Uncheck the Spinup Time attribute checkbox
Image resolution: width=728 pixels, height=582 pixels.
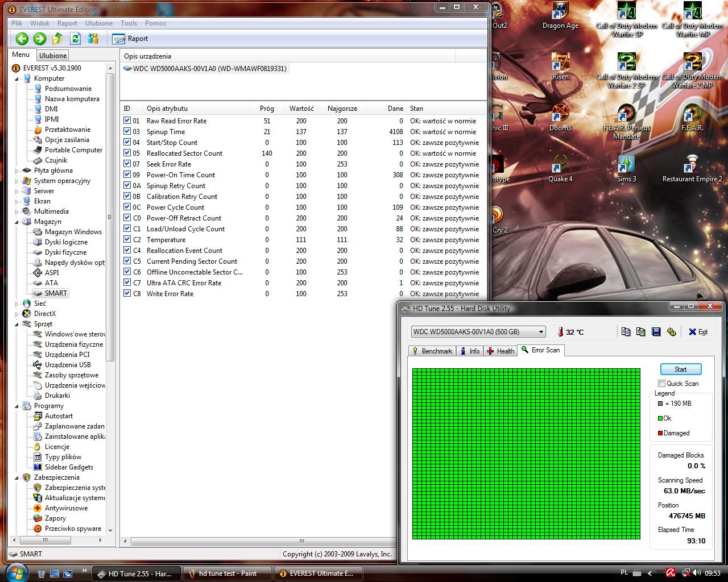(127, 131)
